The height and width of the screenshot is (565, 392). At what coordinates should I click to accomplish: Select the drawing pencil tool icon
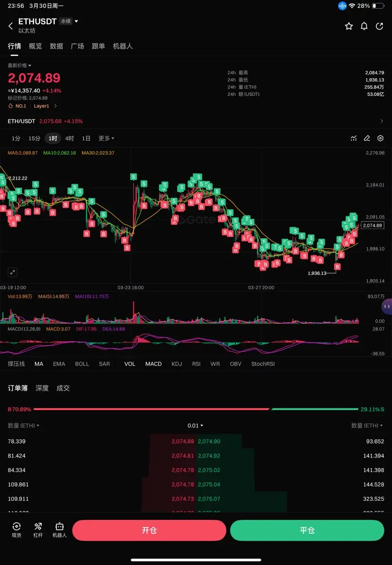[x=367, y=138]
